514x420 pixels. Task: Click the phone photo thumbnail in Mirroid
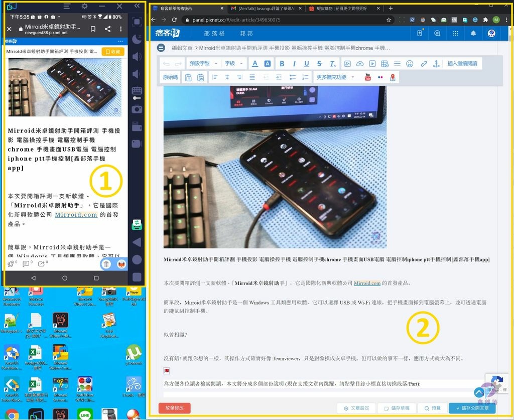tap(65, 87)
